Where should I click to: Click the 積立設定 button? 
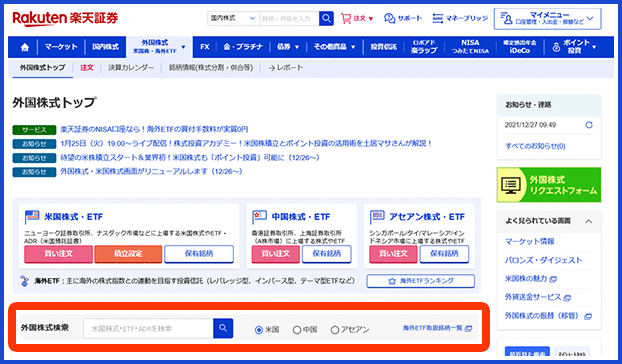(x=128, y=254)
